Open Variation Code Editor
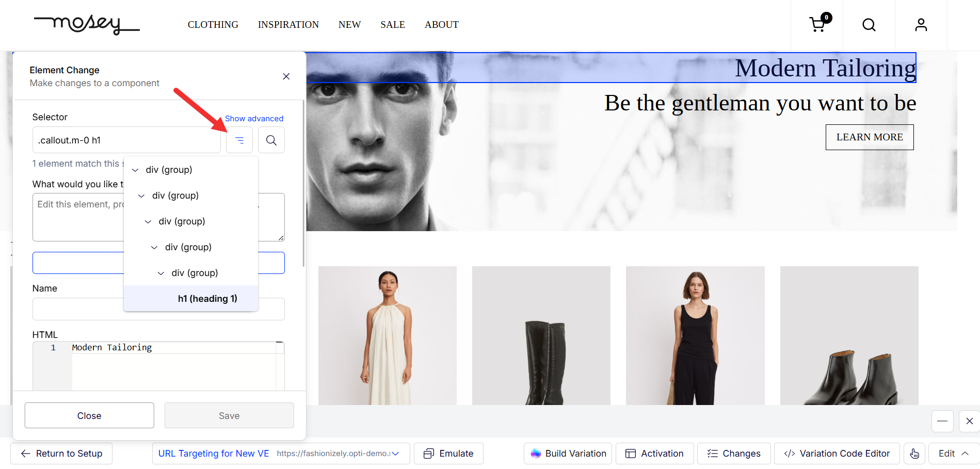 (x=837, y=454)
